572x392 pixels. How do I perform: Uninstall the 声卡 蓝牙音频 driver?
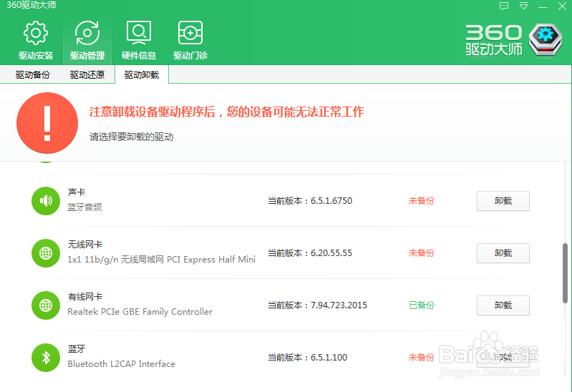(x=503, y=201)
